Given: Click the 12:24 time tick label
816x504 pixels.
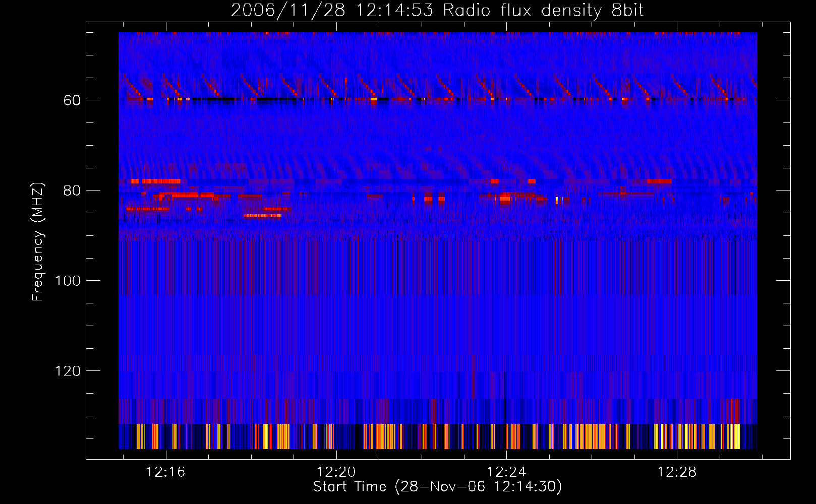Looking at the screenshot, I should tap(506, 472).
